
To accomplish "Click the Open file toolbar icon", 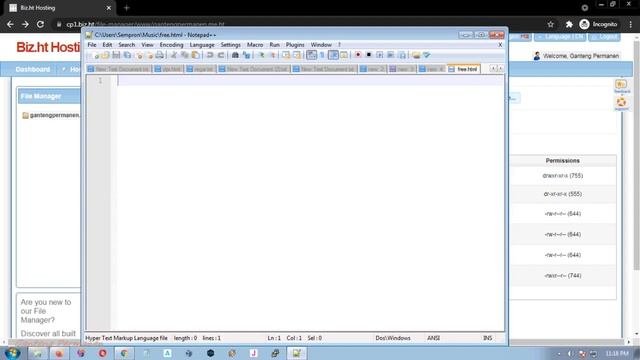I will (105, 55).
